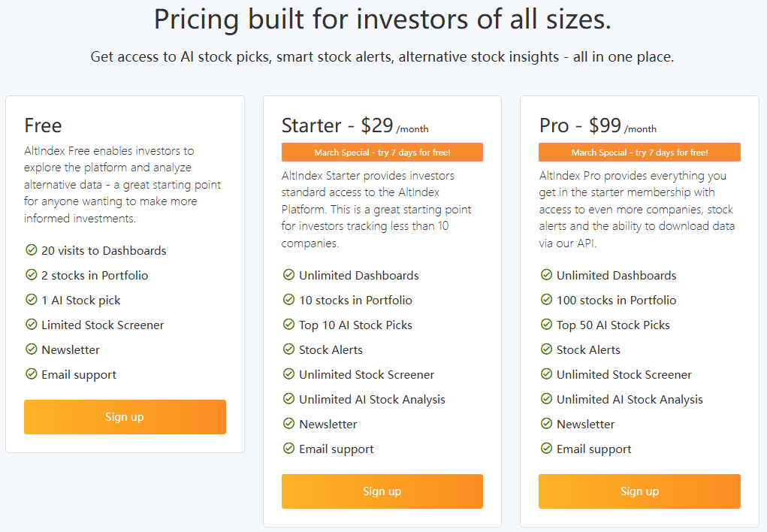Click check icon beside Top 10 AI Stock Picks
This screenshot has width=767, height=532.
coord(289,325)
